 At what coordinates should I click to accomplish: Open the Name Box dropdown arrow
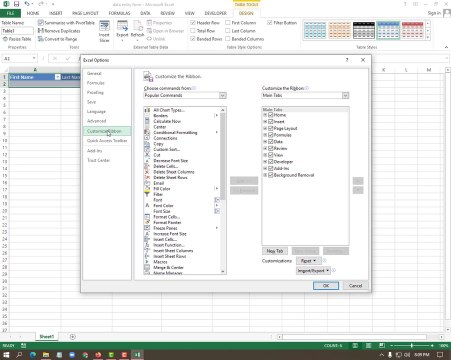pos(34,59)
